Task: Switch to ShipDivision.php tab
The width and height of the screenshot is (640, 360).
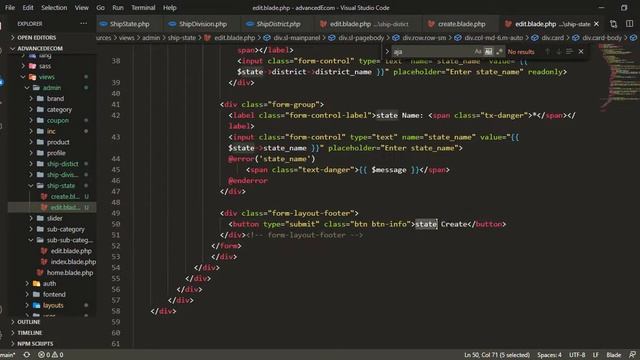Action: click(202, 24)
